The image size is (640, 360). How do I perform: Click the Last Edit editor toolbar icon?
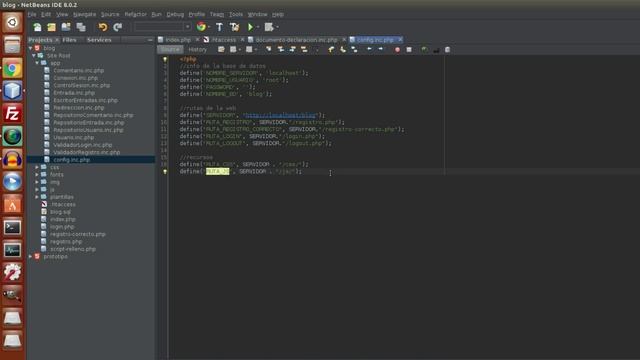click(221, 49)
